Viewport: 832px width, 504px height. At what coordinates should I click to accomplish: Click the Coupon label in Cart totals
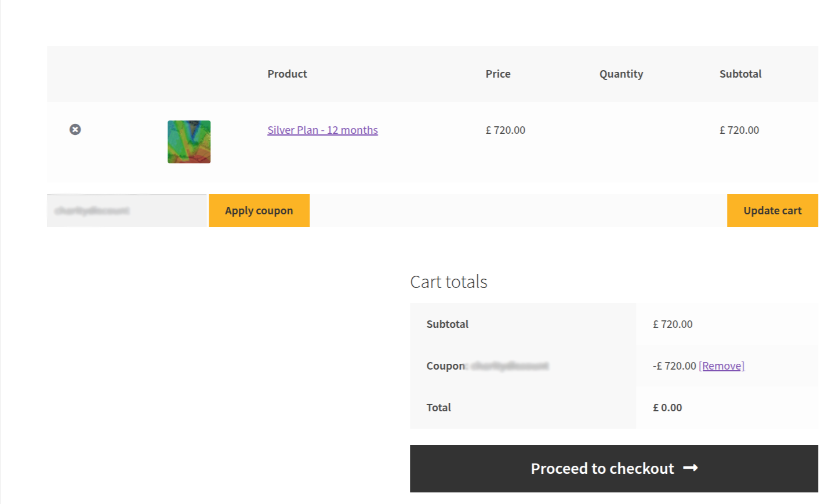coord(446,366)
